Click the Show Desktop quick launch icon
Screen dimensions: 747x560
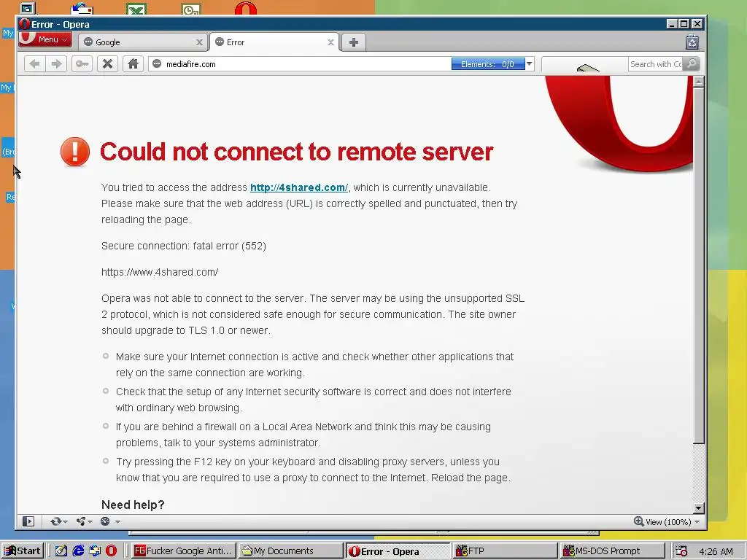(61, 551)
